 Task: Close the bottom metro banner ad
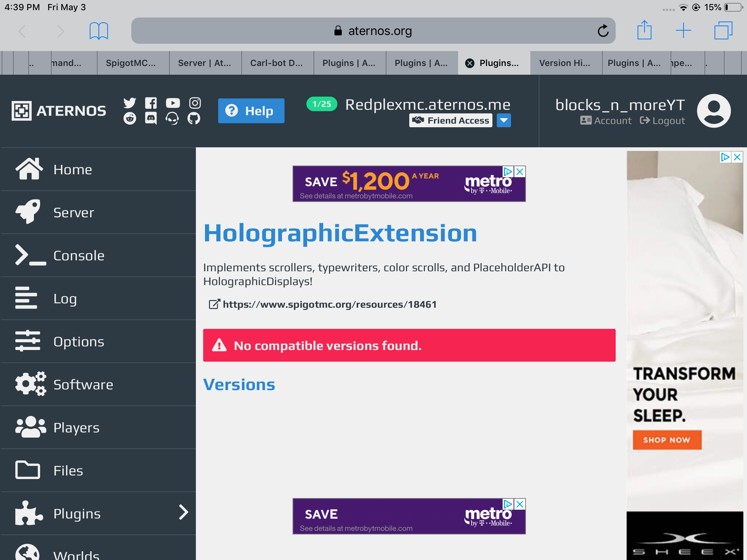pyautogui.click(x=520, y=504)
